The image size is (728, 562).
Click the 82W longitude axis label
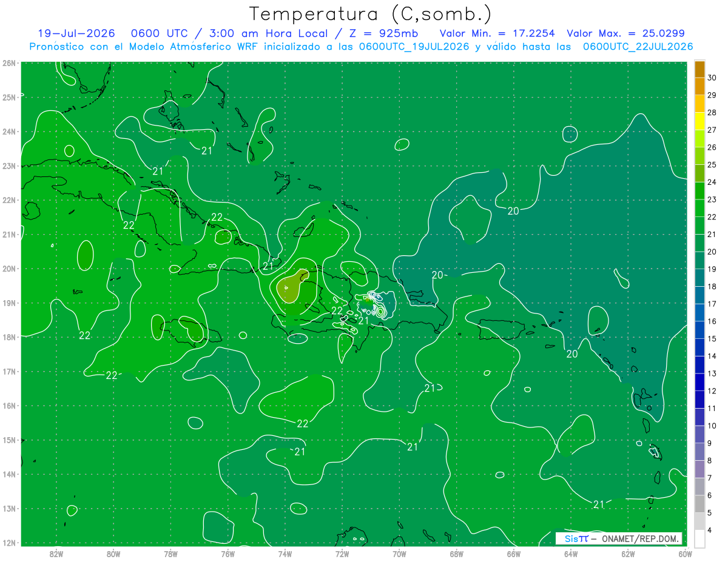click(x=56, y=554)
